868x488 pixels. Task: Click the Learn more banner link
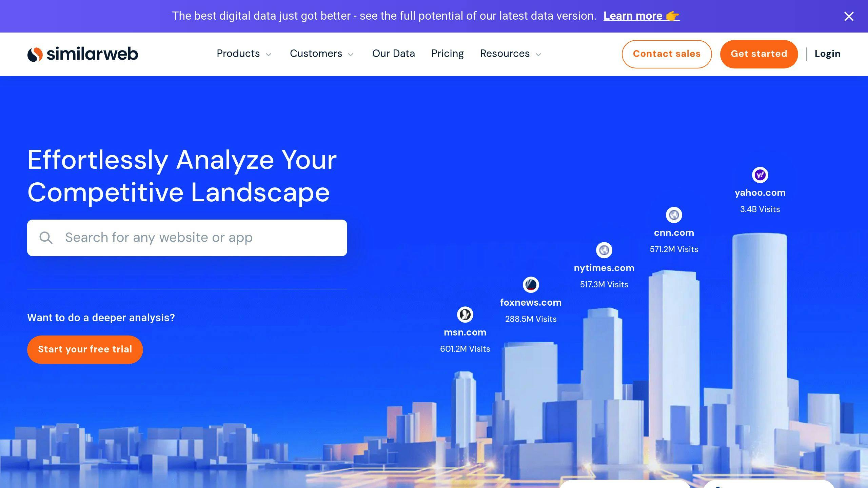pyautogui.click(x=640, y=16)
